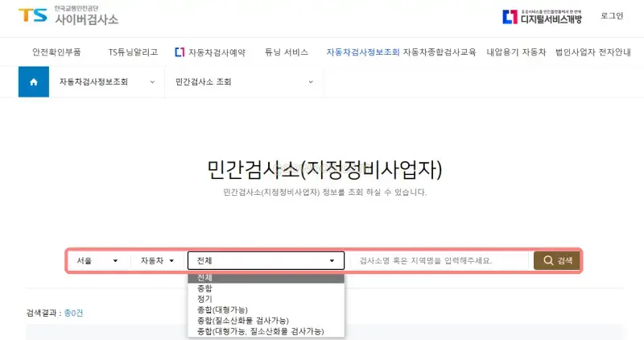
Task: Open 자동차검사예약 menu item
Action: [x=210, y=52]
